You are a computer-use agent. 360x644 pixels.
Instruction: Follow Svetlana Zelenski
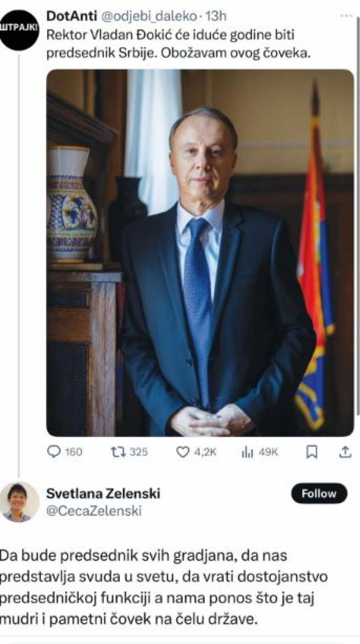click(x=319, y=493)
